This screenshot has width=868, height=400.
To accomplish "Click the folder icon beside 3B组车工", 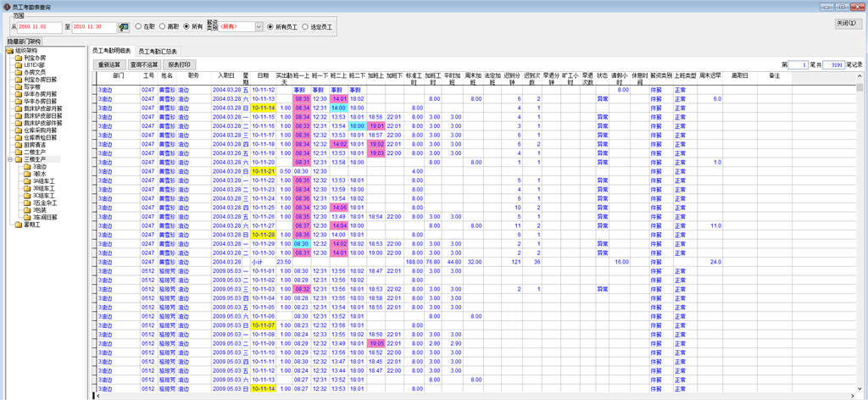I will 27,188.
